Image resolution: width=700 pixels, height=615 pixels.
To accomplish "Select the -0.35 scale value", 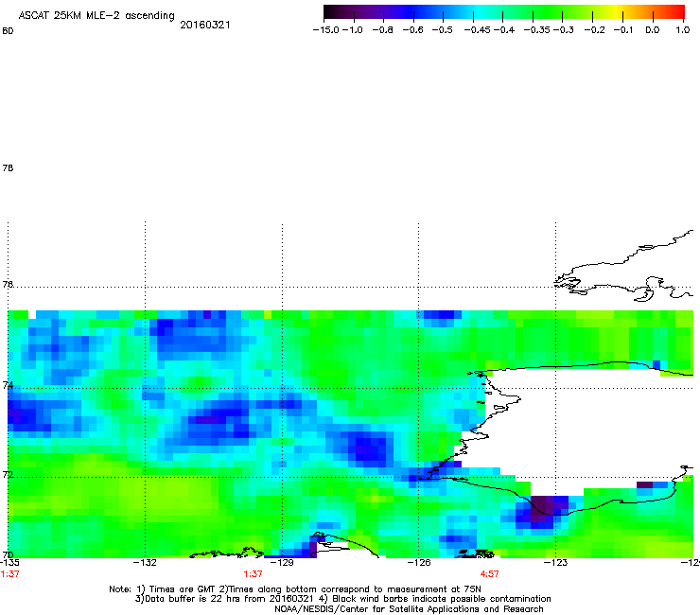I will pyautogui.click(x=537, y=30).
